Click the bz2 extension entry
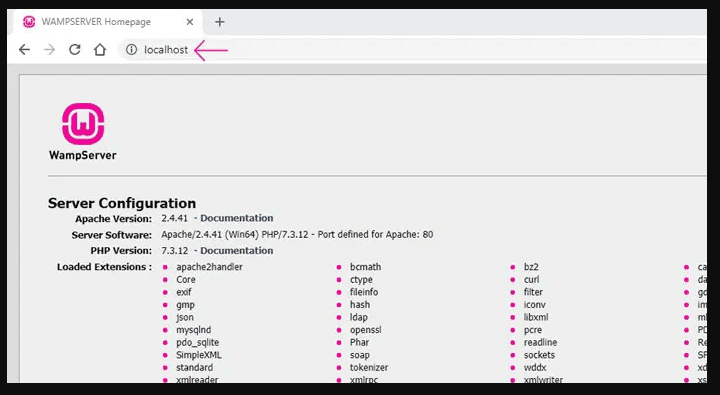Image resolution: width=720 pixels, height=395 pixels. click(x=531, y=267)
